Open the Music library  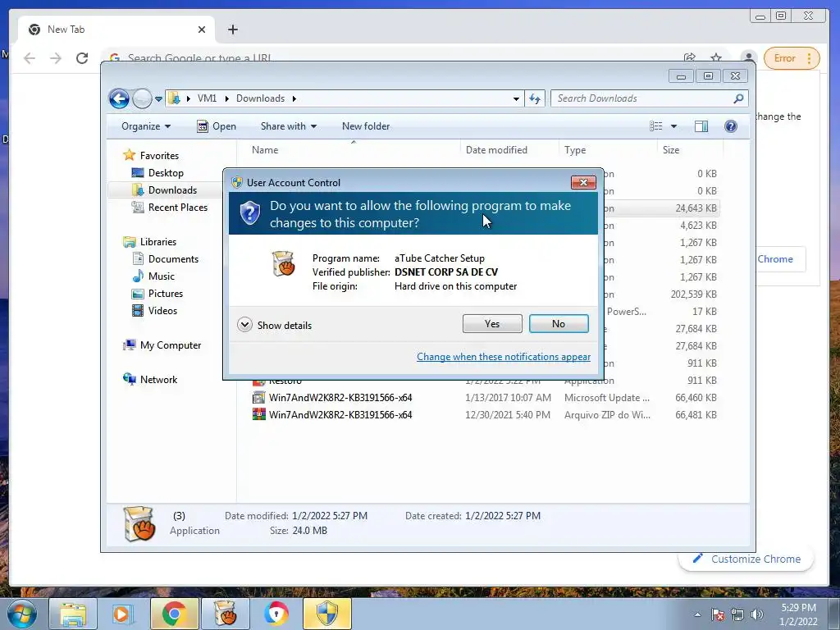pyautogui.click(x=161, y=276)
